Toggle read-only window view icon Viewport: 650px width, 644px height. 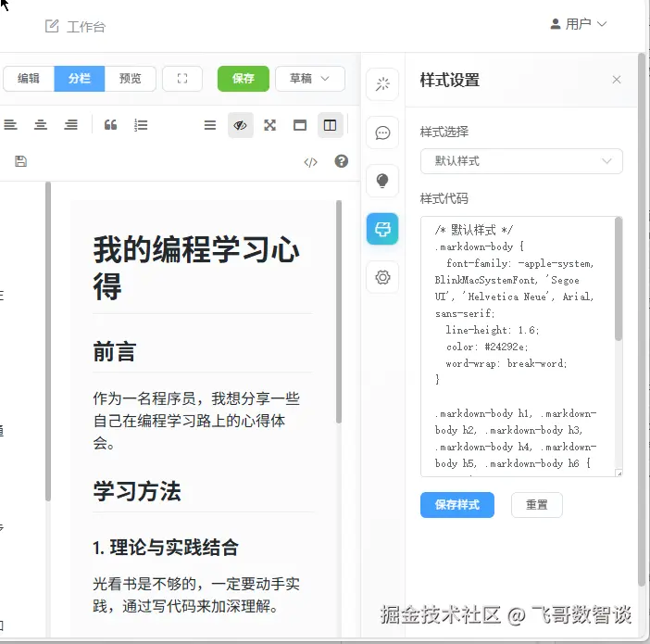300,125
